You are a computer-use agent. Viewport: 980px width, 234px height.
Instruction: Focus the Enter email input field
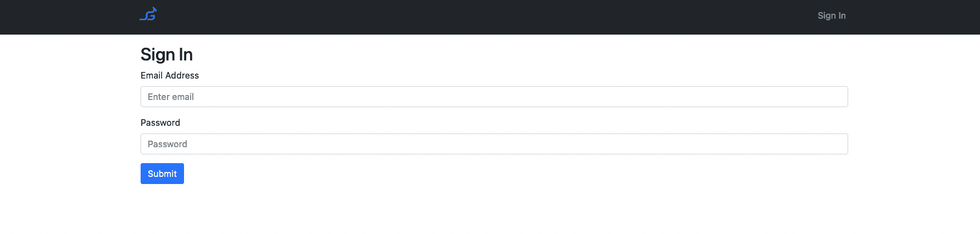pyautogui.click(x=494, y=97)
